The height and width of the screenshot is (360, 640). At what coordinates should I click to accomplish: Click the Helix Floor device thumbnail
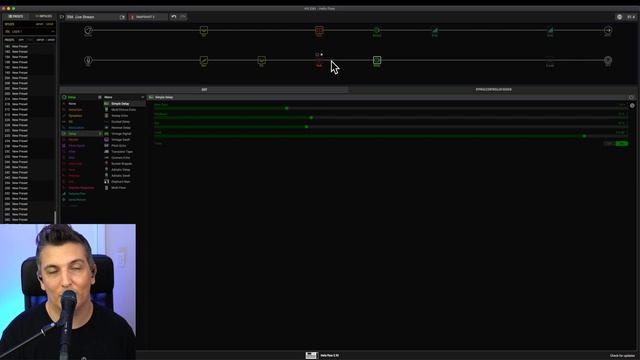coord(311,356)
